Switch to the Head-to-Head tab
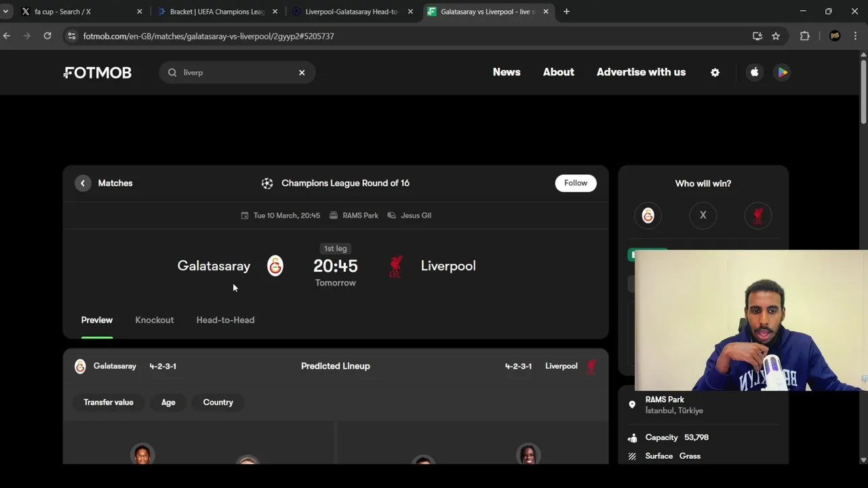868x488 pixels. coord(225,320)
